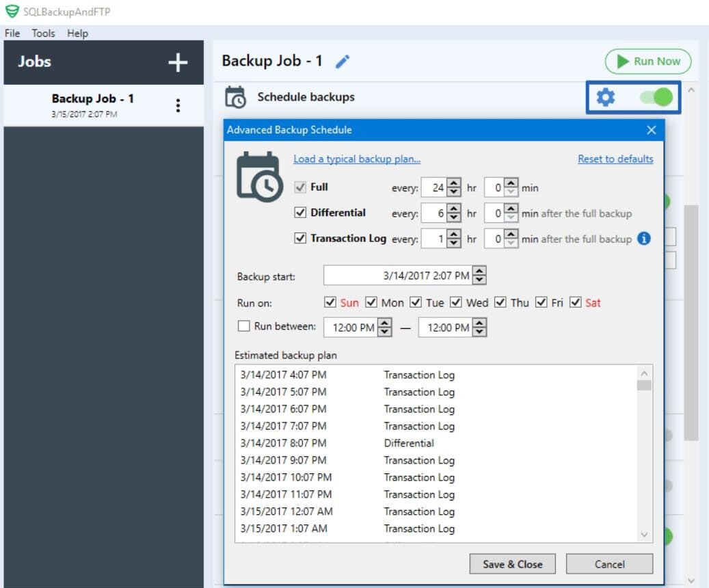Click the Backup start date field
Image resolution: width=709 pixels, height=588 pixels.
pyautogui.click(x=397, y=276)
